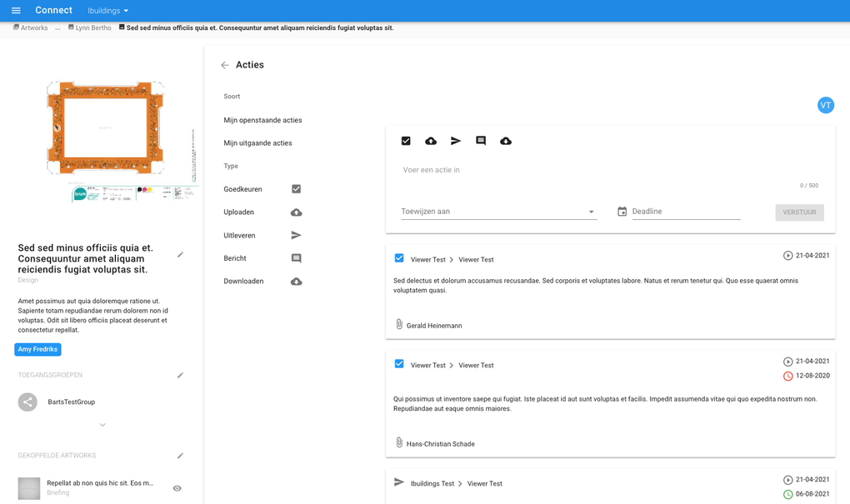This screenshot has width=850, height=504.
Task: Expand the access groups chevron
Action: (x=102, y=425)
